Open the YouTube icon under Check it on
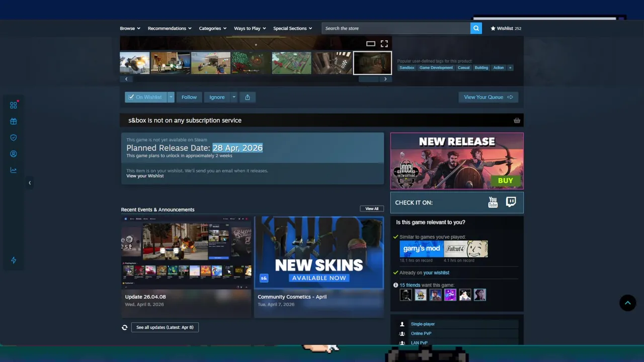Viewport: 644px width, 362px height. pyautogui.click(x=493, y=202)
